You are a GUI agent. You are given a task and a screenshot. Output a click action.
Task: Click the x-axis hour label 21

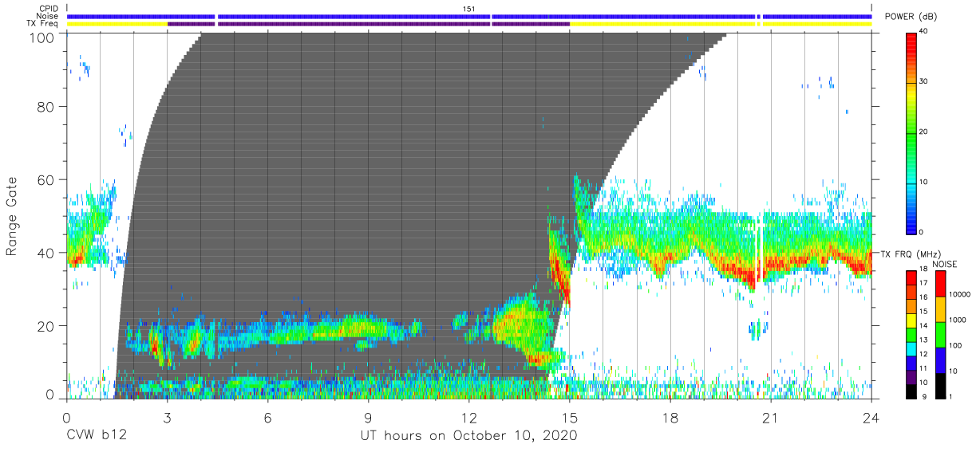(x=771, y=417)
